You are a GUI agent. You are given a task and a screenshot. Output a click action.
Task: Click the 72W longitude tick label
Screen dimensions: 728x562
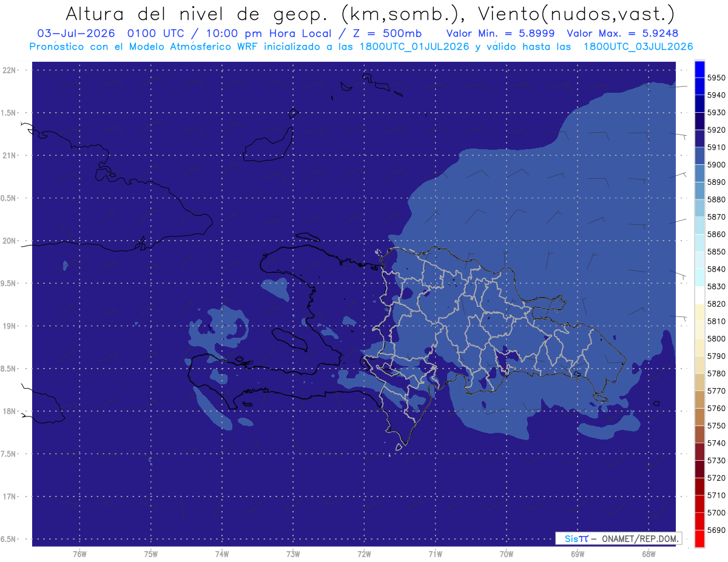[364, 554]
